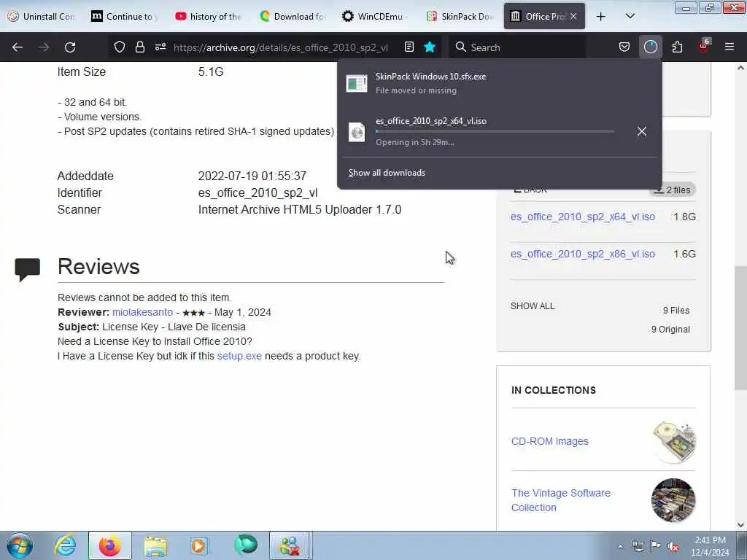Show hidden system tray icons

[x=620, y=546]
